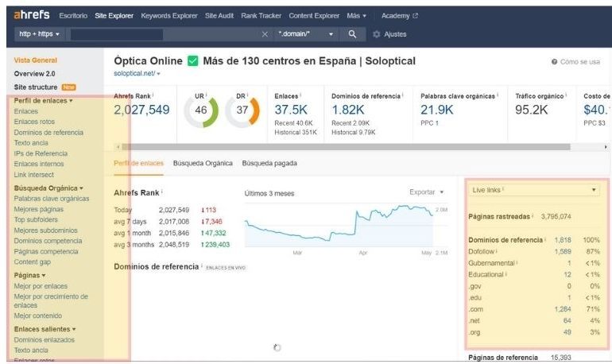This screenshot has width=612, height=364.
Task: Open Link intersect in the sidebar
Action: click(x=34, y=175)
